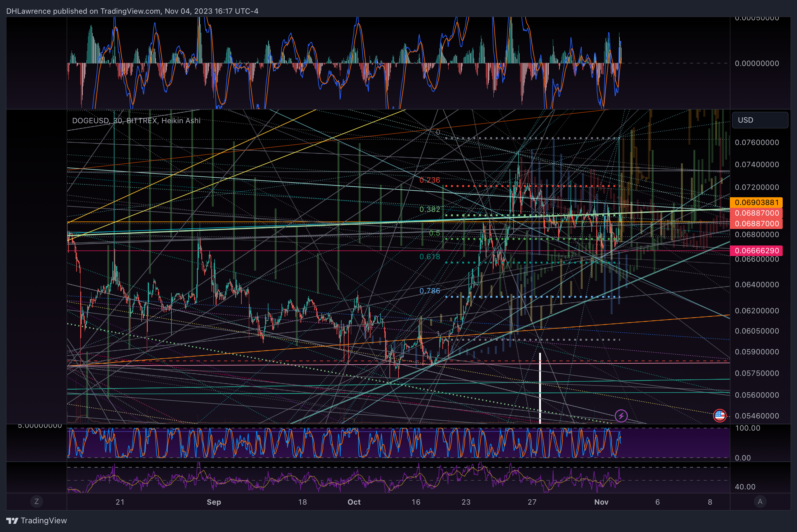Click the pink 0.06666290 price label

pos(756,251)
